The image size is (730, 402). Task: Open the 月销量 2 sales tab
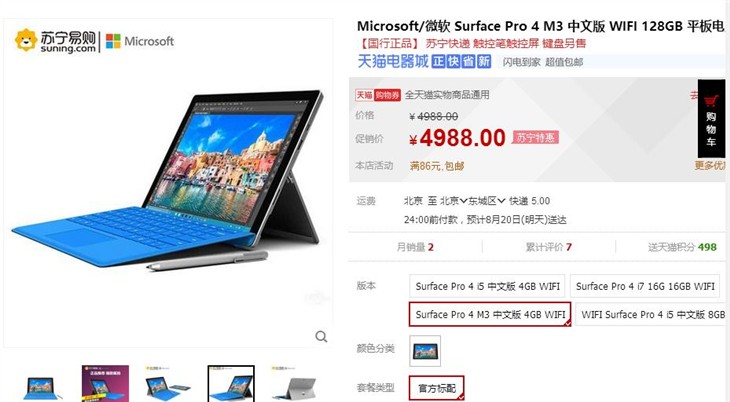point(415,247)
